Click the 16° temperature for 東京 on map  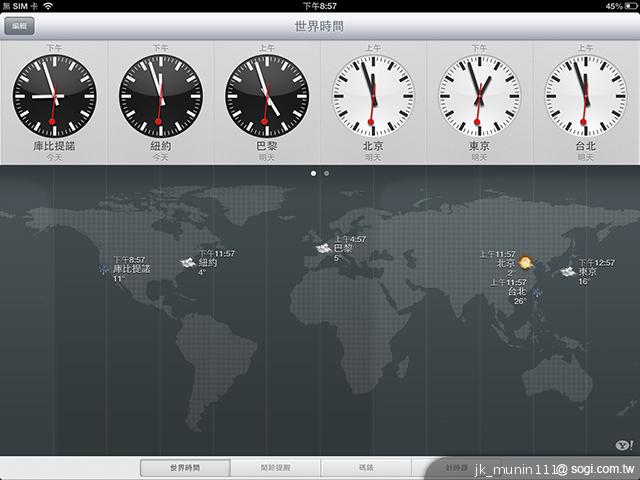pos(584,281)
